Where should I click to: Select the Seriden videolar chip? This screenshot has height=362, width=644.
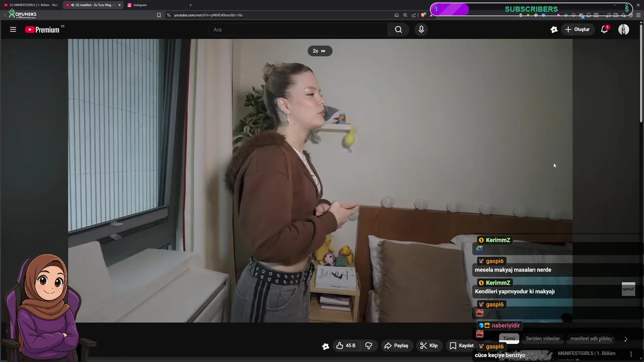coord(542,339)
